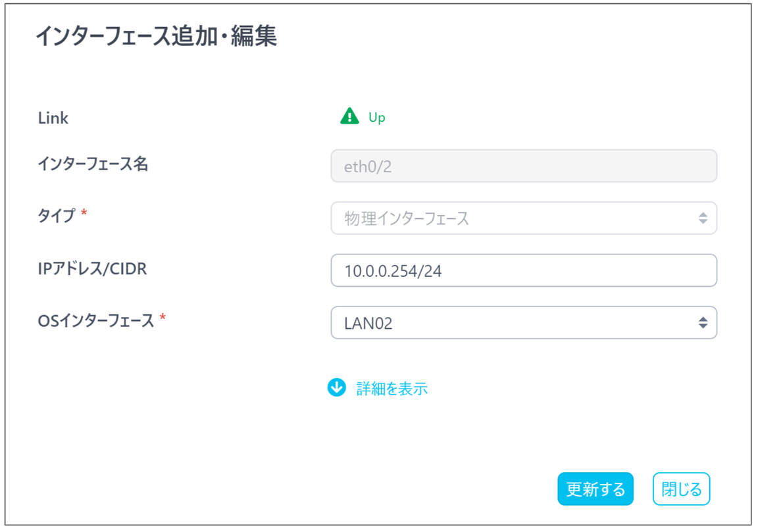Click the IPアドレス/CIDR label
758x532 pixels.
pyautogui.click(x=92, y=269)
